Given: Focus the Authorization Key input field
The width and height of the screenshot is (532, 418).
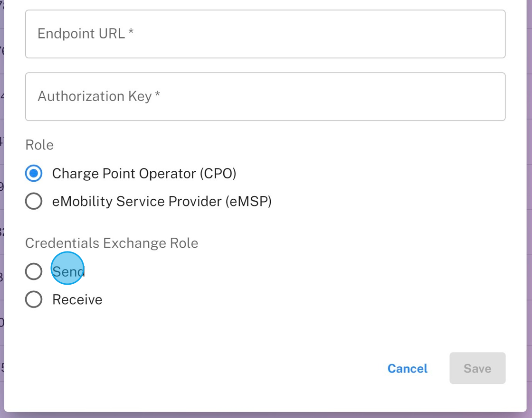Looking at the screenshot, I should [265, 97].
